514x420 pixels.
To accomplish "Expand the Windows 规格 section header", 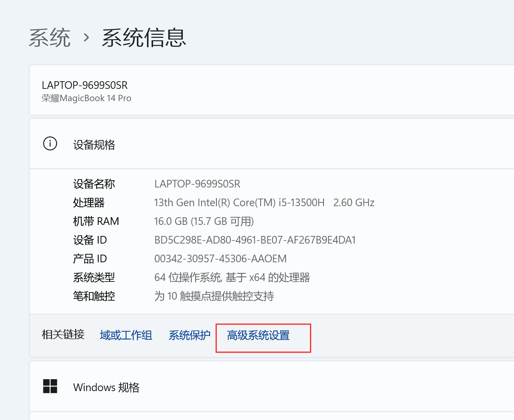I will click(x=272, y=386).
